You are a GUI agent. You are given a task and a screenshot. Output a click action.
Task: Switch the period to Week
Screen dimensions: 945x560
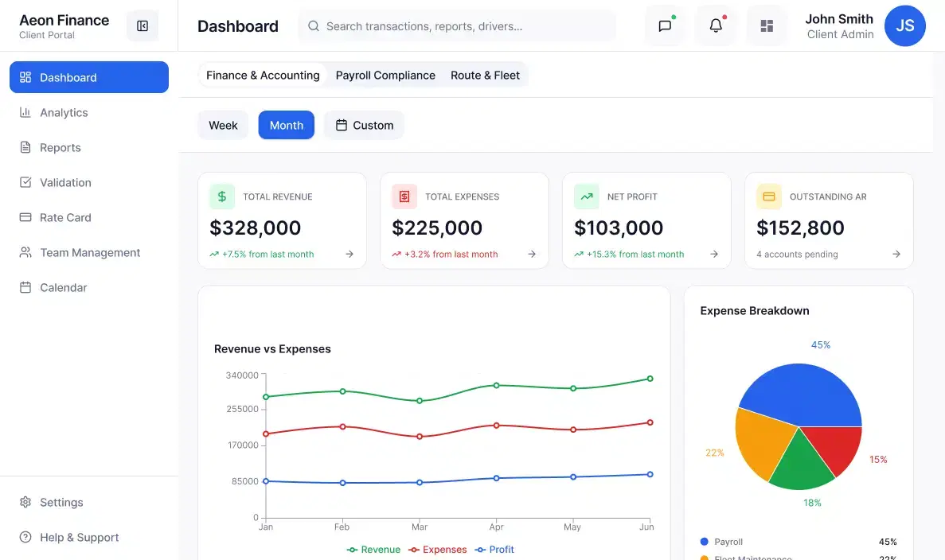(223, 125)
